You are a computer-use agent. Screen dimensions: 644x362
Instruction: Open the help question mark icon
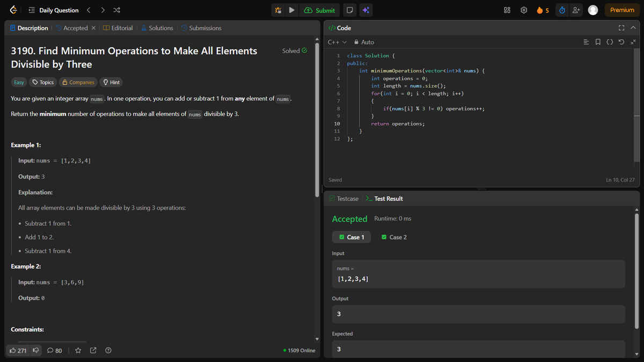pos(108,351)
